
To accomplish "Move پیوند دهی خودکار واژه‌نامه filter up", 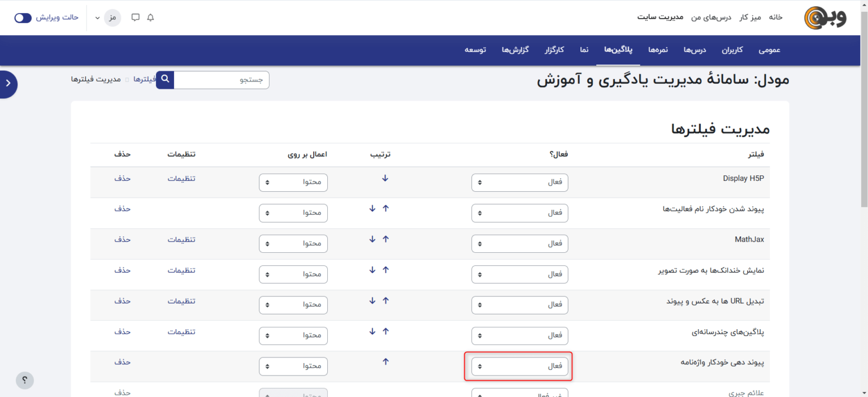I will 386,362.
